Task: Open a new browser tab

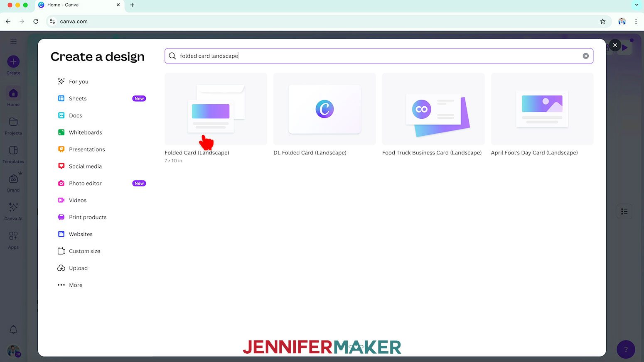Action: click(132, 5)
